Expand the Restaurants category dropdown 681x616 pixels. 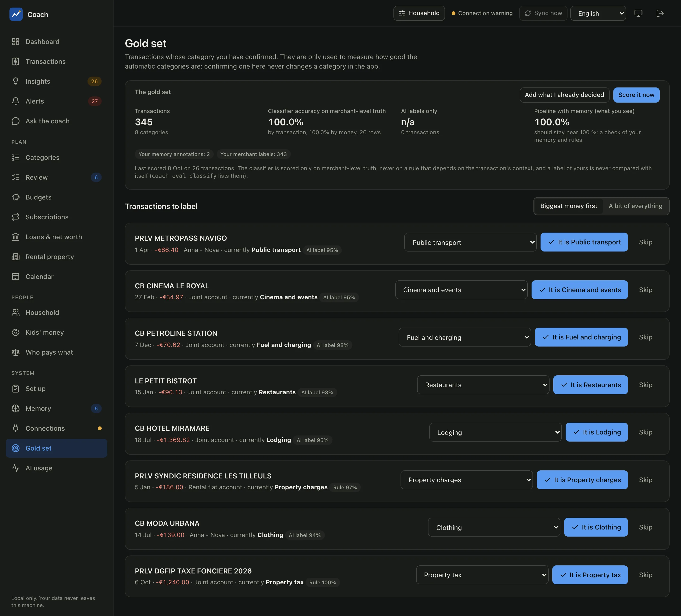[x=483, y=385]
